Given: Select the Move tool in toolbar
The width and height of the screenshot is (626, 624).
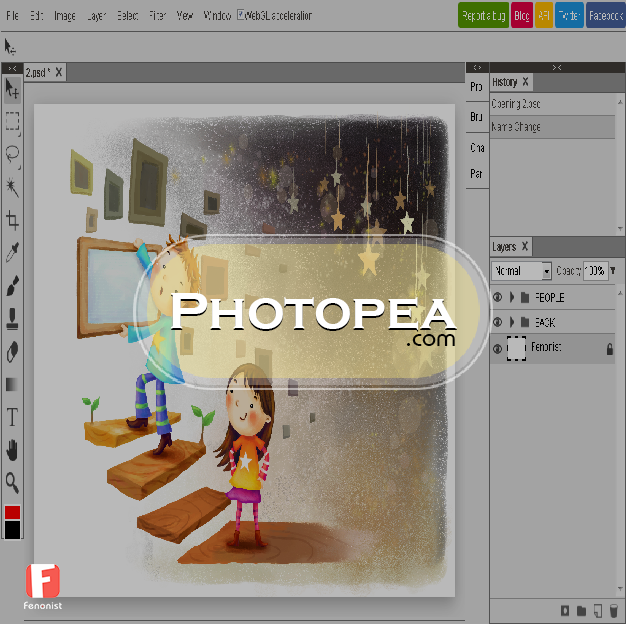Looking at the screenshot, I should (12, 89).
